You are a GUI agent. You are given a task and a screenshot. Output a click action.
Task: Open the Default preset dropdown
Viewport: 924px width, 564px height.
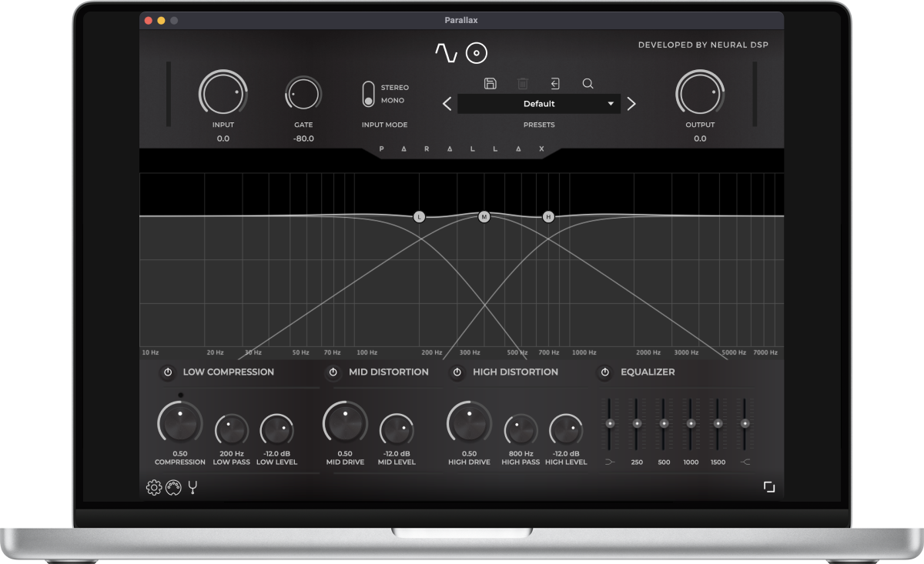(539, 104)
